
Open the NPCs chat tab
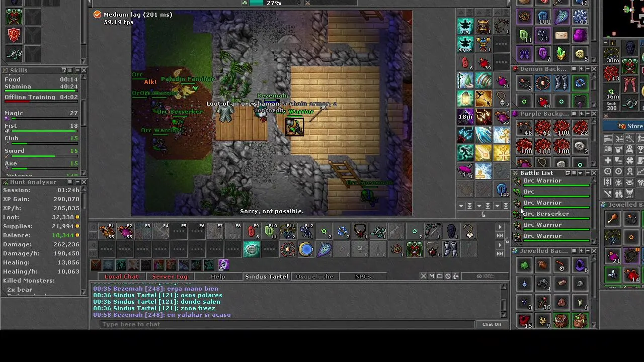click(x=363, y=277)
